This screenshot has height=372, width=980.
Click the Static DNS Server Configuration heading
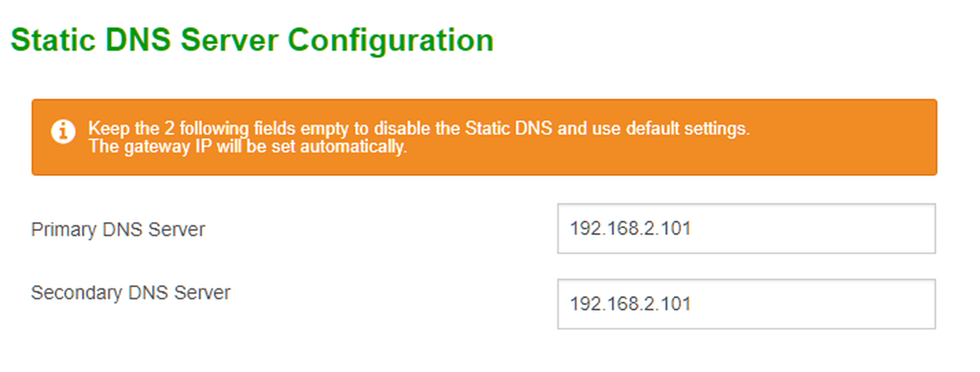pos(252,41)
